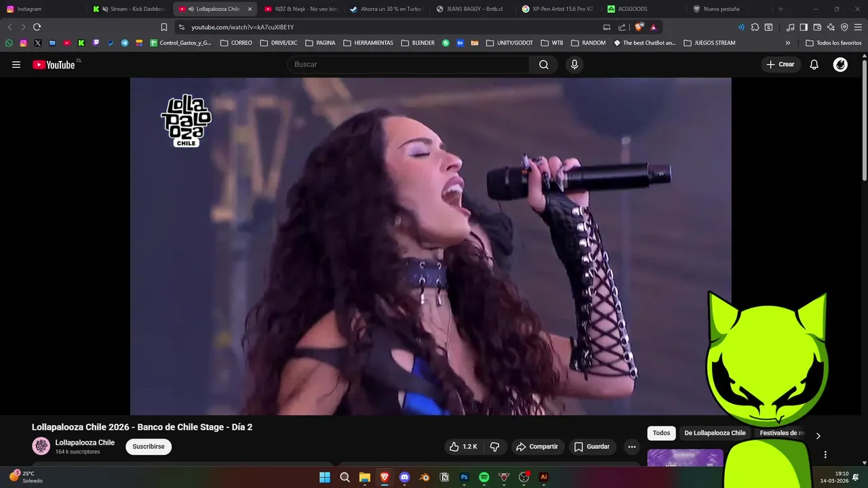Open the YouTube guide hamburger menu
Viewport: 868px width, 488px height.
click(x=16, y=64)
